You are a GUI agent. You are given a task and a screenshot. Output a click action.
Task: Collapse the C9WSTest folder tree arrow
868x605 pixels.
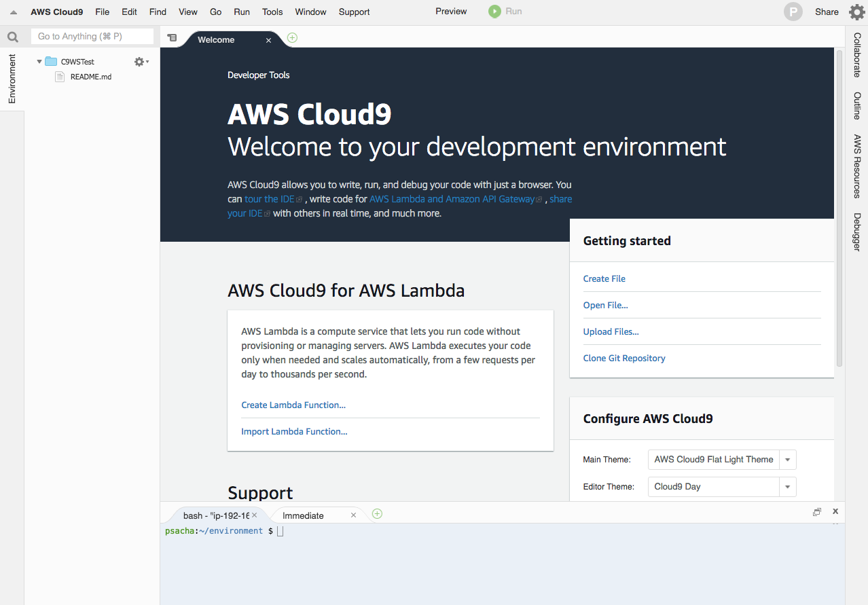click(39, 62)
